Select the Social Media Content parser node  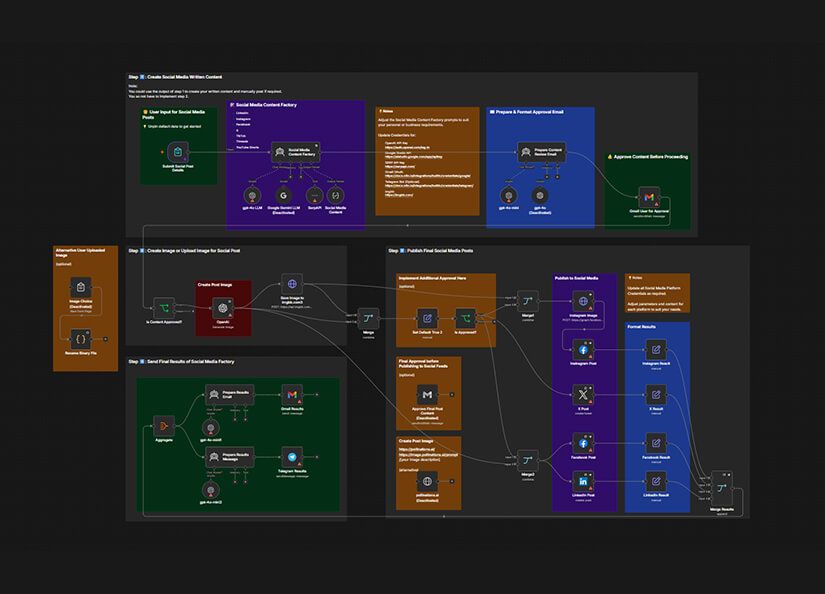coord(336,196)
